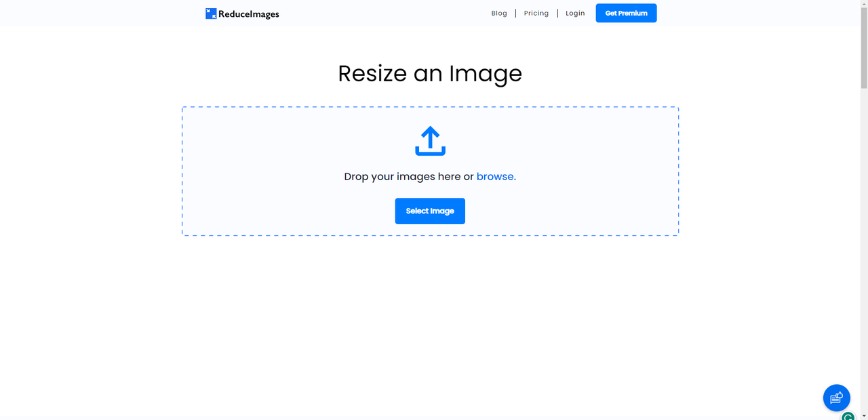Open the feedback chat bubble icon
The height and width of the screenshot is (420, 868).
pyautogui.click(x=836, y=398)
